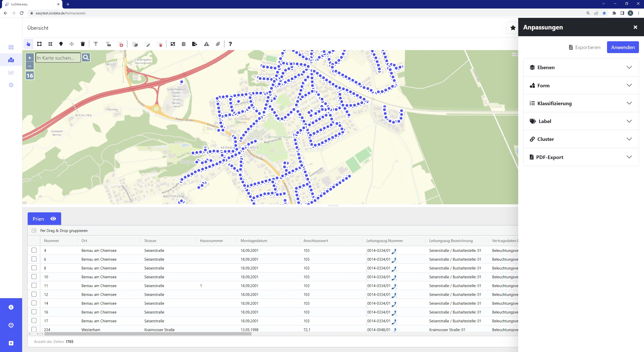Click the Exportieren button
644x352 pixels.
(585, 47)
